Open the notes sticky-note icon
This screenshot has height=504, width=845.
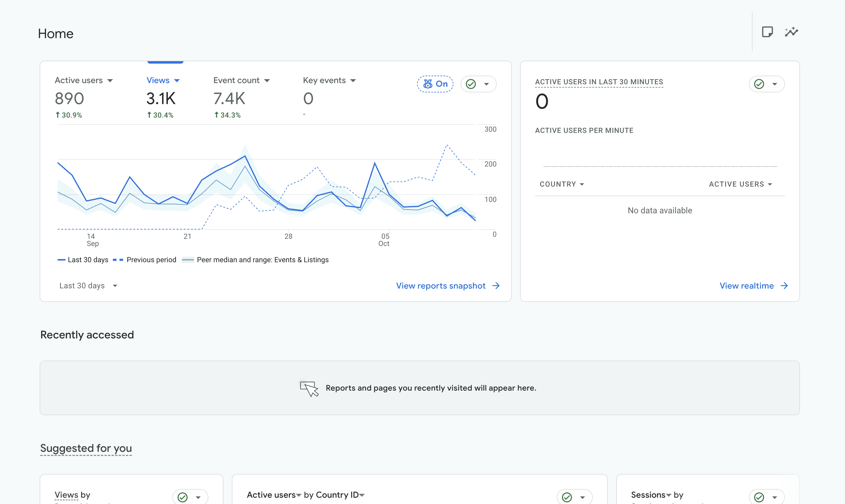click(x=767, y=32)
